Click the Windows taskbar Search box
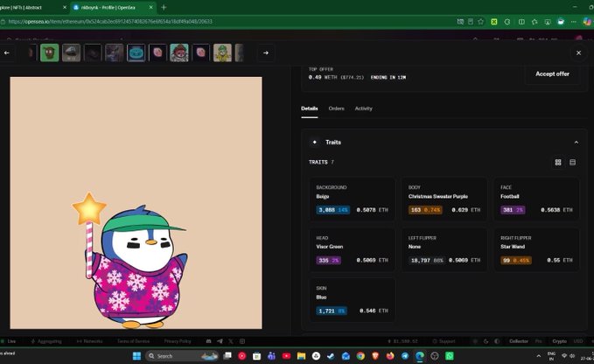Viewport: 594px width, 364px height. (x=183, y=356)
